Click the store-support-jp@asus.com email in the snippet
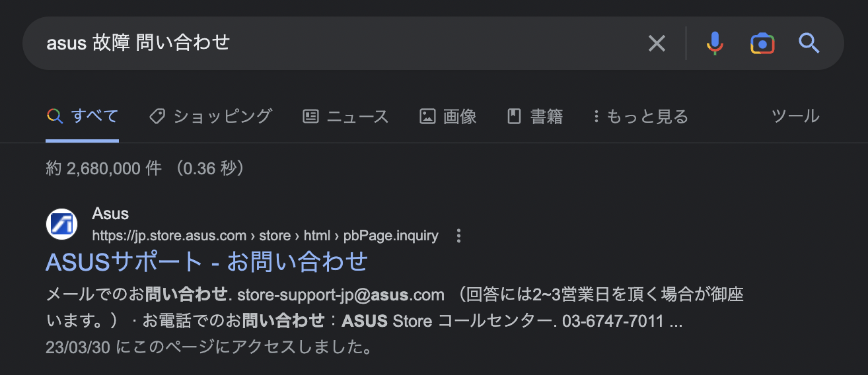 tap(341, 294)
